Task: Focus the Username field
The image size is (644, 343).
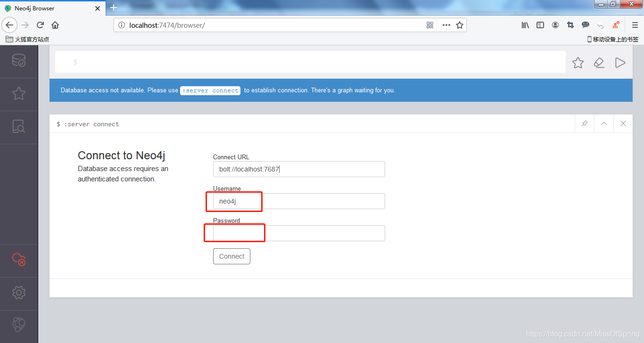Action: [x=299, y=201]
